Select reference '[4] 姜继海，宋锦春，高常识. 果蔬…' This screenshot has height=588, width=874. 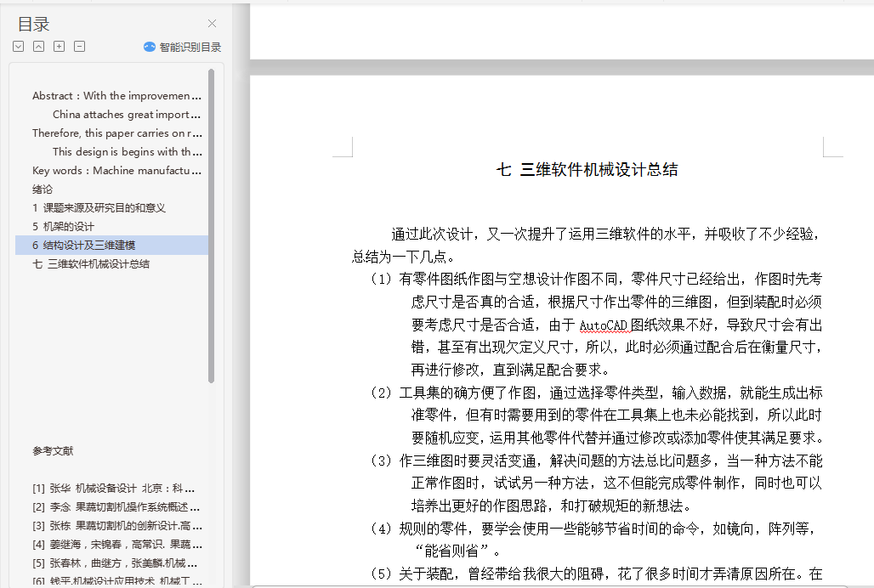[x=117, y=545]
